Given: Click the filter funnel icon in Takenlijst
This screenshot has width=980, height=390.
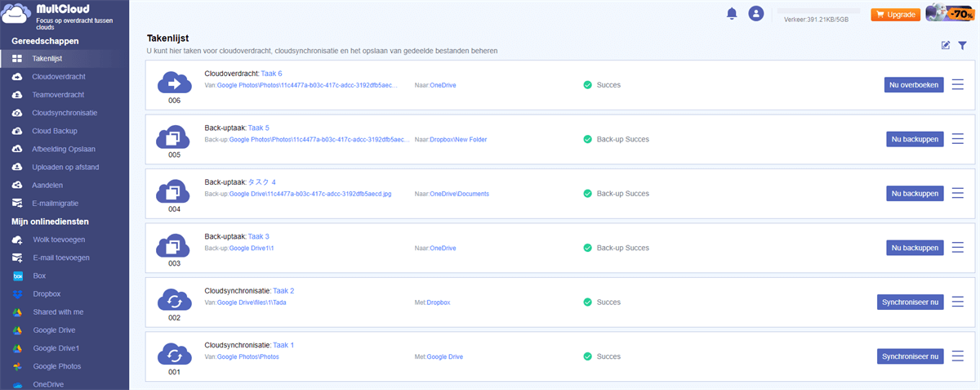Looking at the screenshot, I should pos(962,45).
